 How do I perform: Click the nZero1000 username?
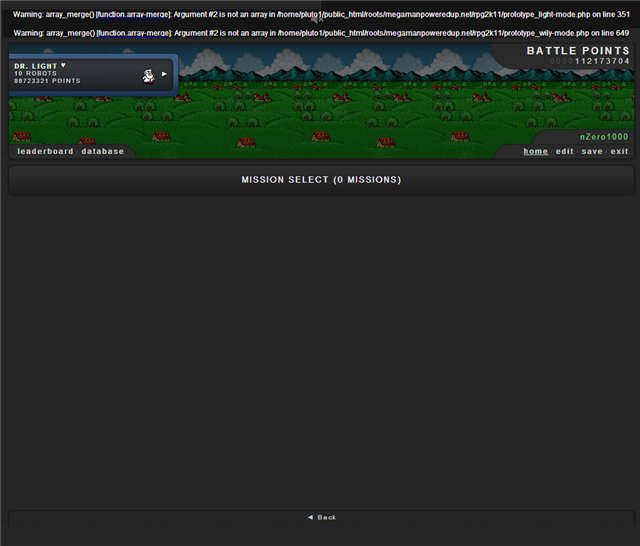coord(604,137)
